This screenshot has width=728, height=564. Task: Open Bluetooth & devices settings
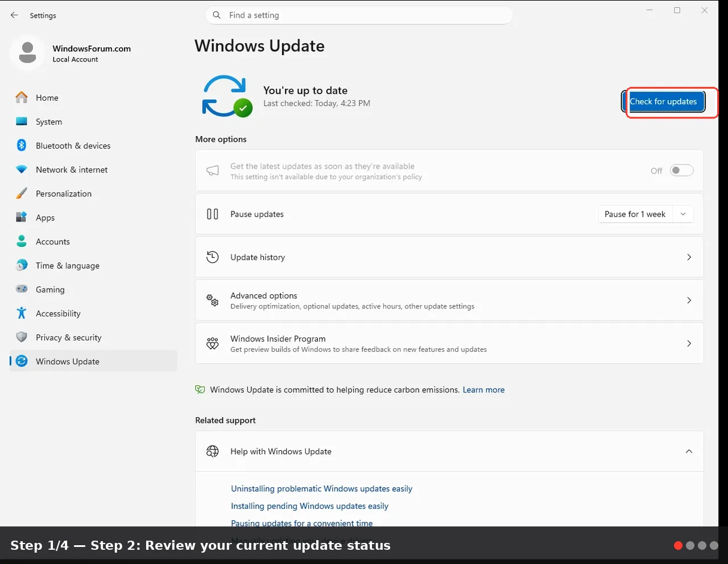[x=93, y=146]
